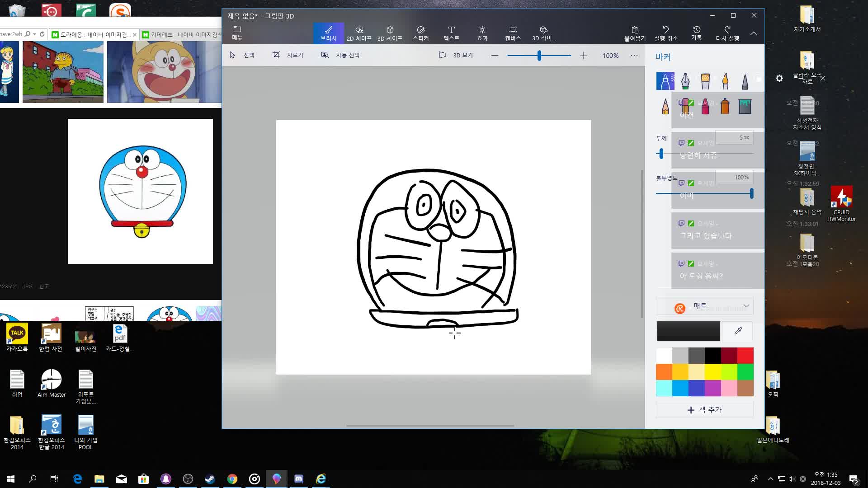Image resolution: width=868 pixels, height=488 pixels.
Task: Choose the green color swatch
Action: point(745,372)
